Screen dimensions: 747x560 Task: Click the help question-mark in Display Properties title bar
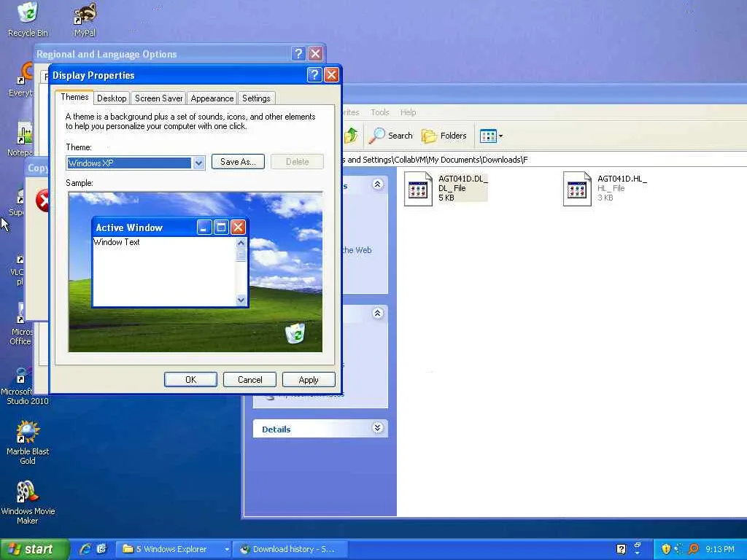(314, 75)
